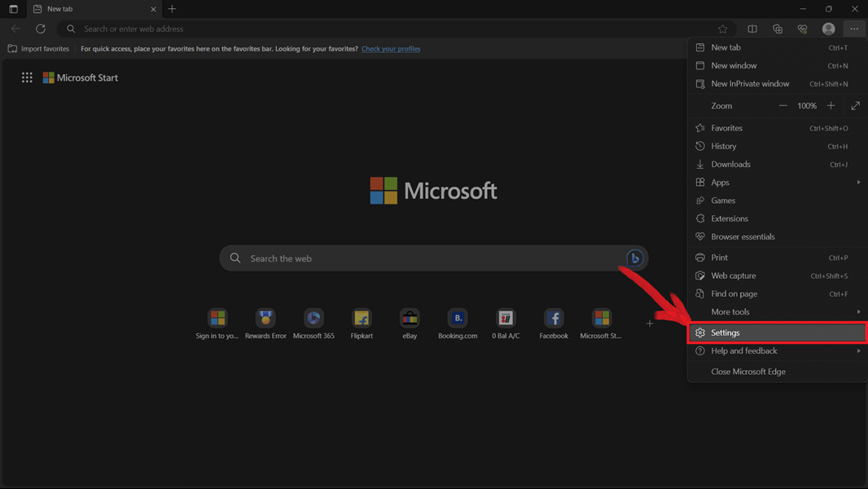Open Settings from the menu

click(x=777, y=333)
